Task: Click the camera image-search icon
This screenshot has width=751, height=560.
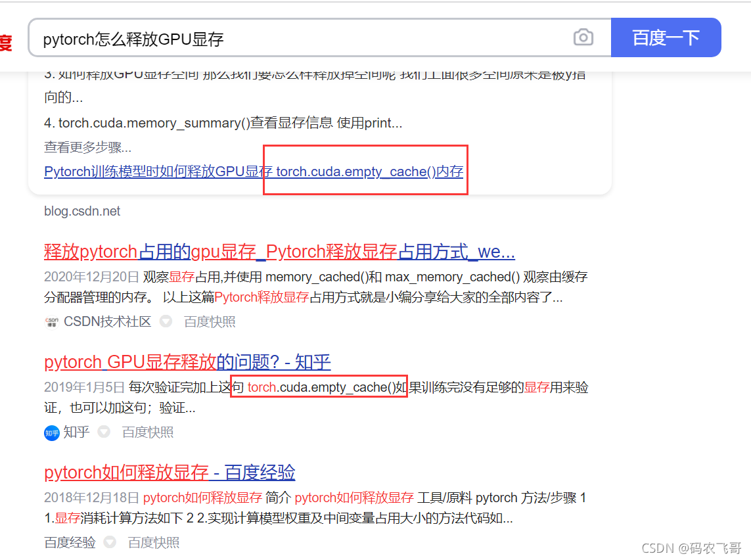Action: tap(583, 37)
